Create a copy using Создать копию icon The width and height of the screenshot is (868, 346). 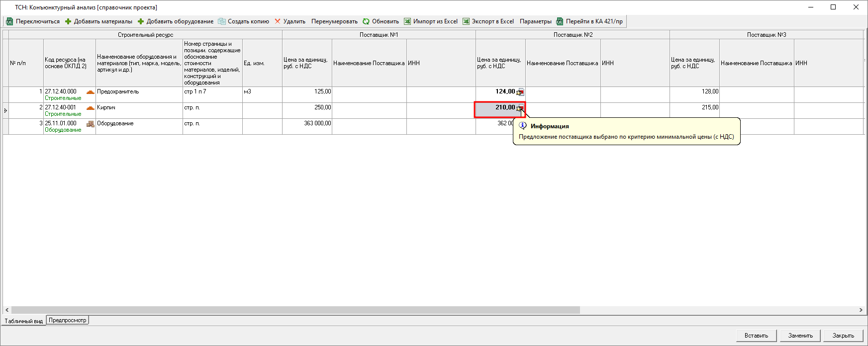[222, 21]
